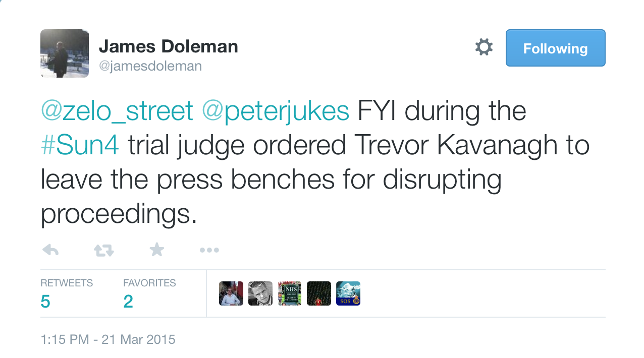Open the NHS poster avatar
Viewport: 644px width, 358px height.
pyautogui.click(x=290, y=293)
